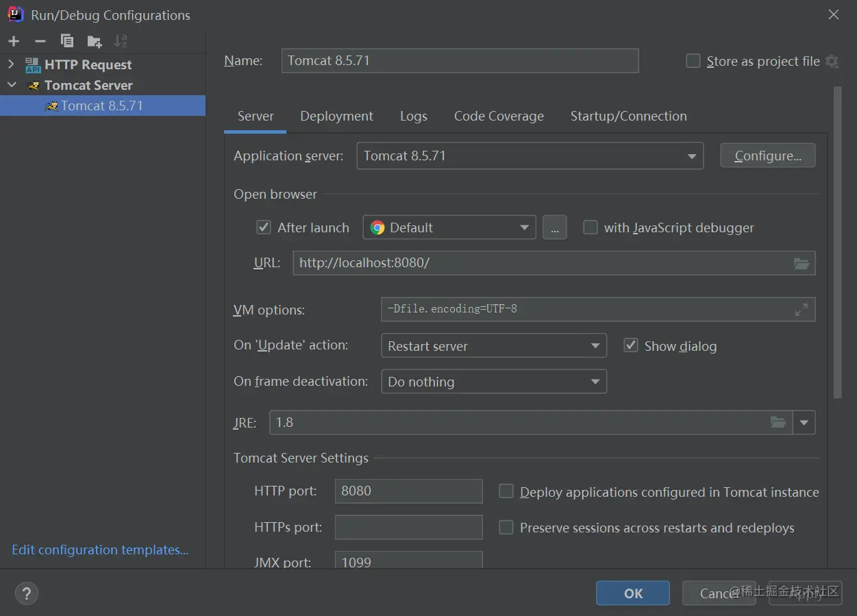Image resolution: width=857 pixels, height=616 pixels.
Task: Open the Code Coverage tab
Action: click(x=499, y=116)
